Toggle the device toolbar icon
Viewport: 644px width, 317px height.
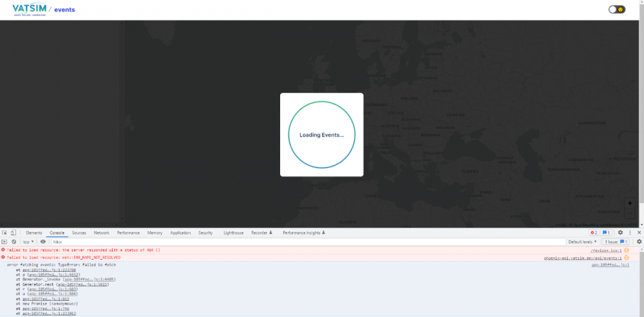(x=14, y=233)
